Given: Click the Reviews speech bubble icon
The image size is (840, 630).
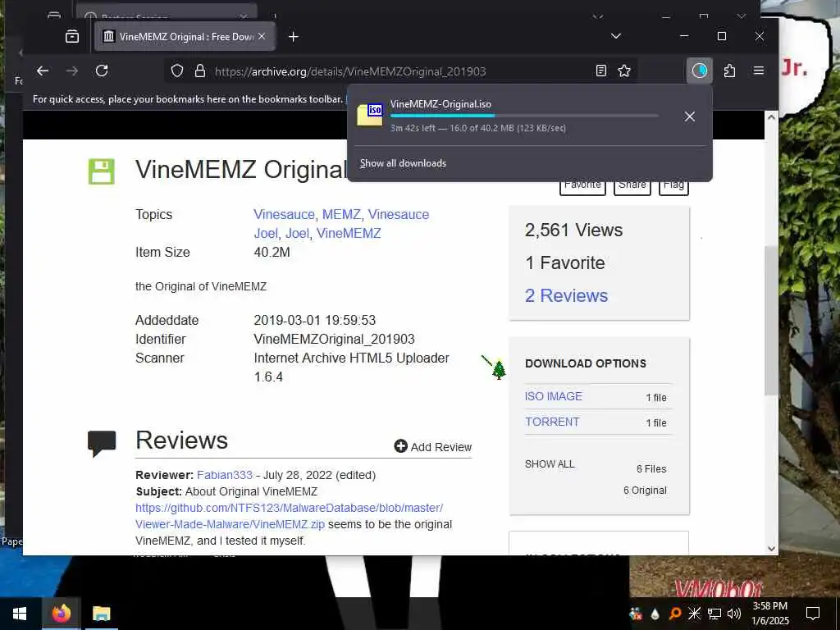Looking at the screenshot, I should click(x=102, y=444).
